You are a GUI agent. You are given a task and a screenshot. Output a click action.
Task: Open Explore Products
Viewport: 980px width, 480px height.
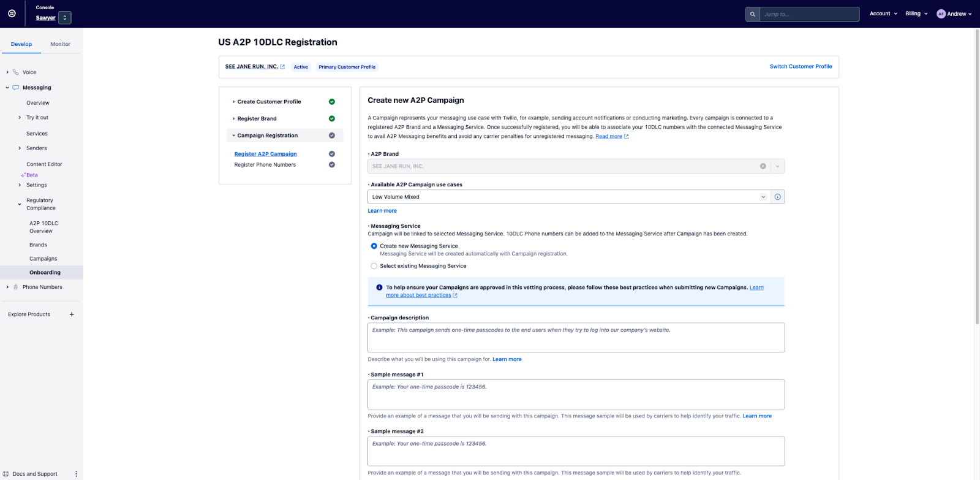[29, 314]
